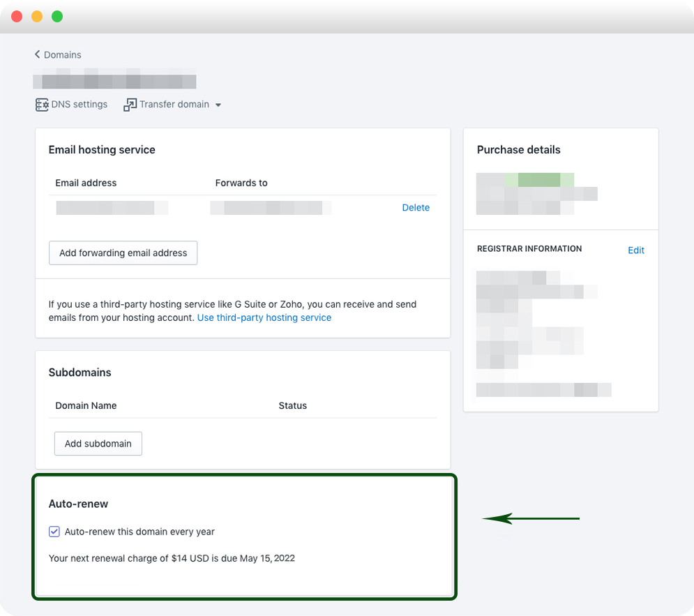Delete the forwarding email address entry
The width and height of the screenshot is (694, 616).
[x=416, y=207]
